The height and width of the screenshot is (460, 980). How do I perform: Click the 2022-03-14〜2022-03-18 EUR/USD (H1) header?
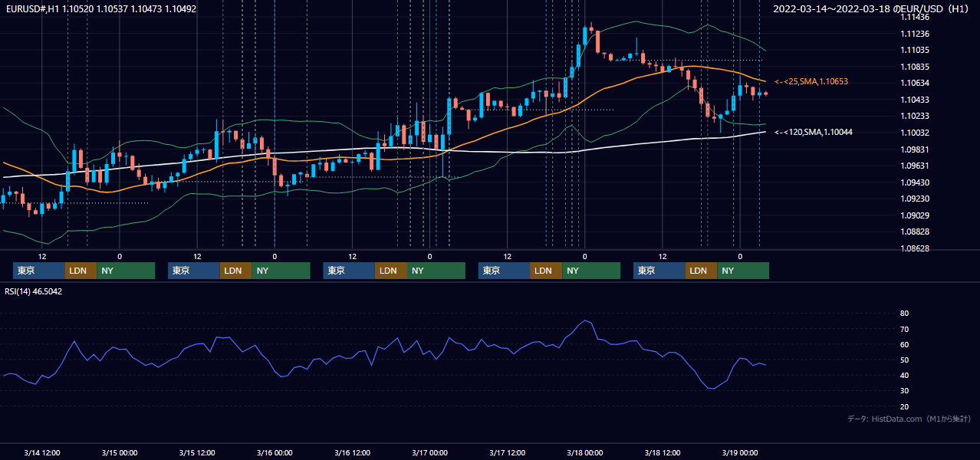872,9
